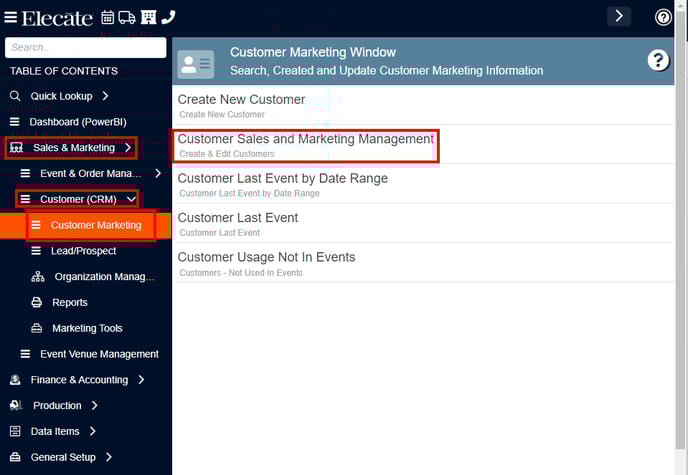Screen dimensions: 688x475
Task: Click the Organization Management hierarchy icon
Action: [x=38, y=277]
